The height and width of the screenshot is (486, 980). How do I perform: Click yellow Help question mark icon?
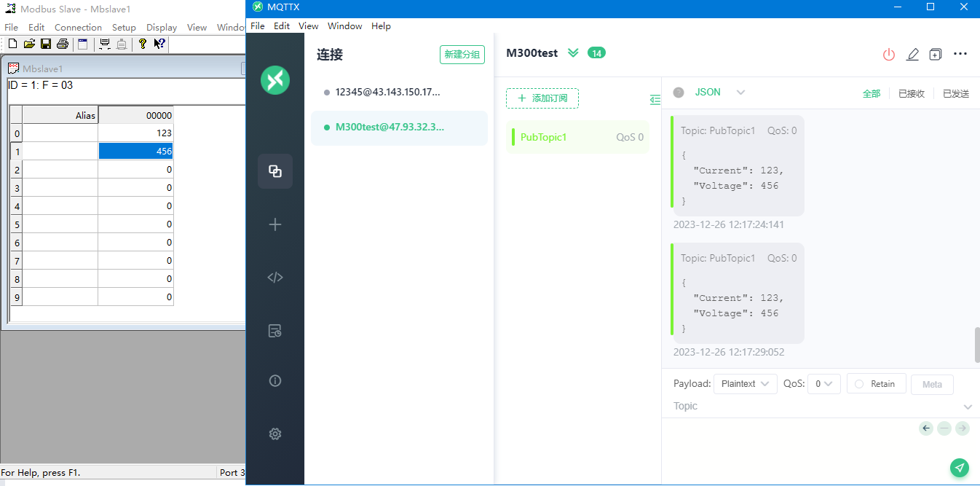pyautogui.click(x=143, y=44)
